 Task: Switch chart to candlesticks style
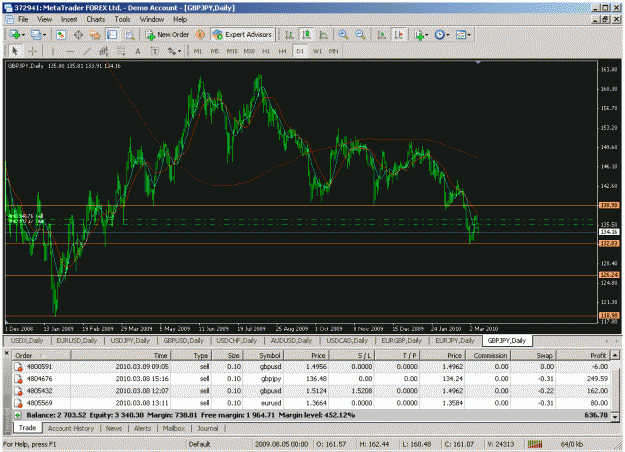[x=307, y=35]
